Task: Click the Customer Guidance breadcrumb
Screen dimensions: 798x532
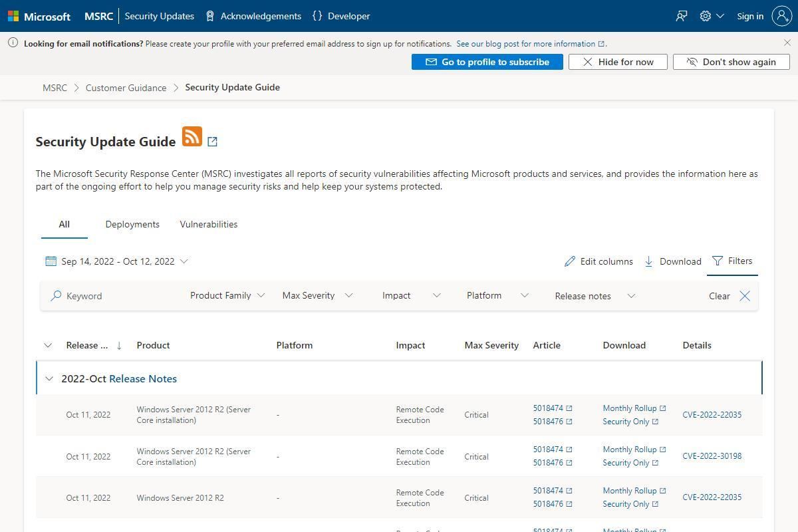Action: tap(126, 87)
